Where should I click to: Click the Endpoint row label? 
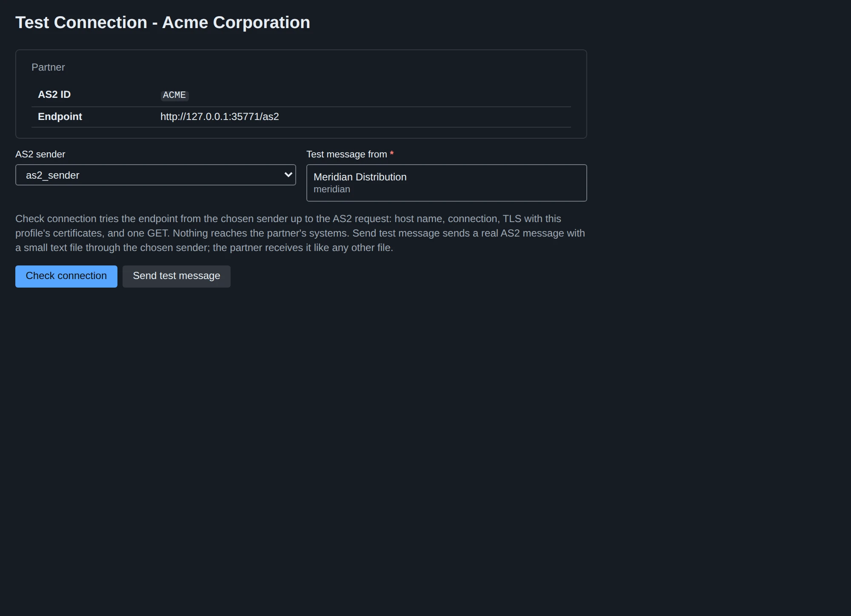coord(60,117)
